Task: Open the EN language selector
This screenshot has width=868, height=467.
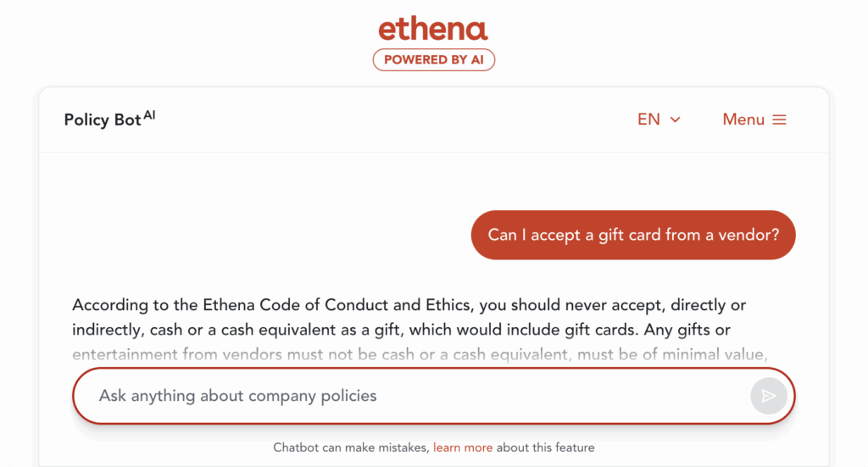Action: click(x=649, y=120)
